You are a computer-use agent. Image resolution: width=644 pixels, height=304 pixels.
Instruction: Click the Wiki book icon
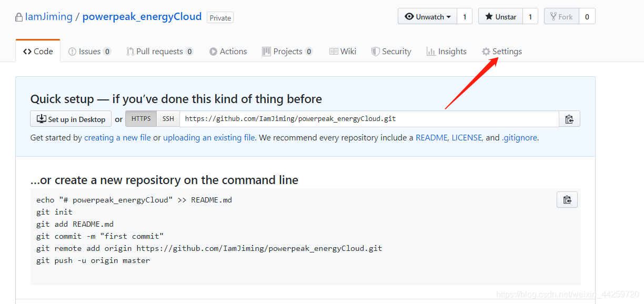click(334, 52)
